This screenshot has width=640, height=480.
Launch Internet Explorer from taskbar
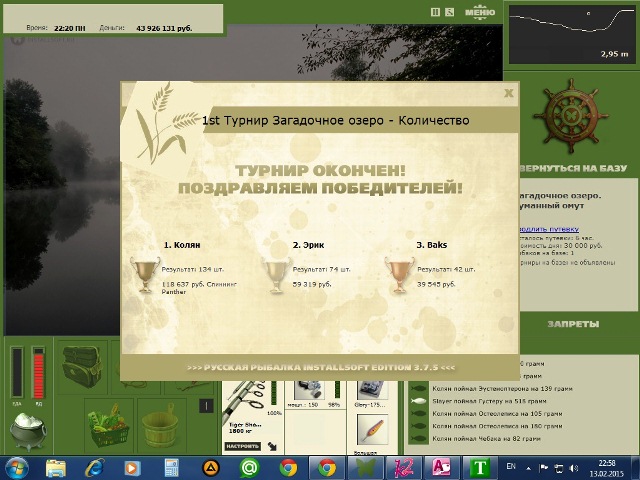click(x=94, y=468)
